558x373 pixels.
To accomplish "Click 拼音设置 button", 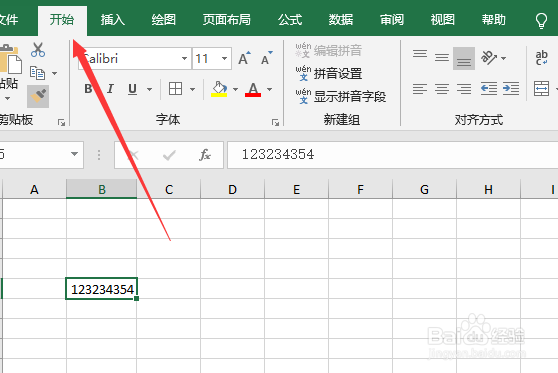I will pyautogui.click(x=329, y=73).
